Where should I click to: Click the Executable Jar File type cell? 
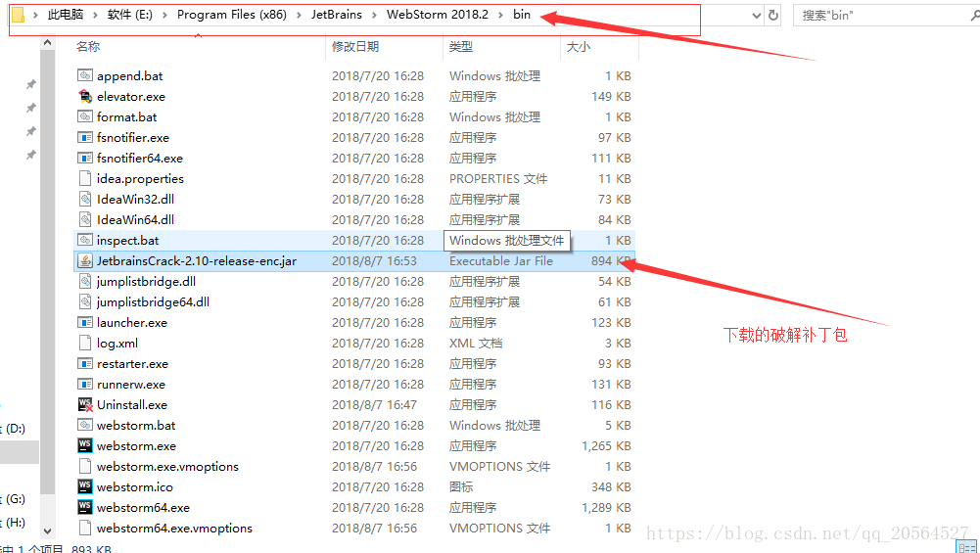tap(501, 260)
